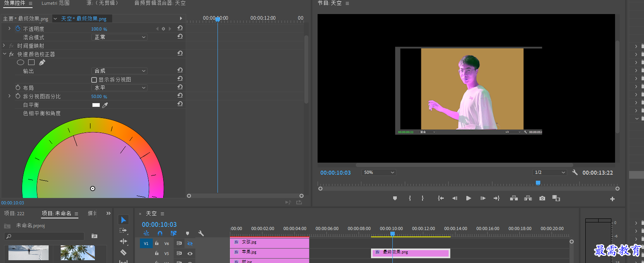Open the 源 (无剪辑) tab
The image size is (644, 263).
tap(102, 3)
